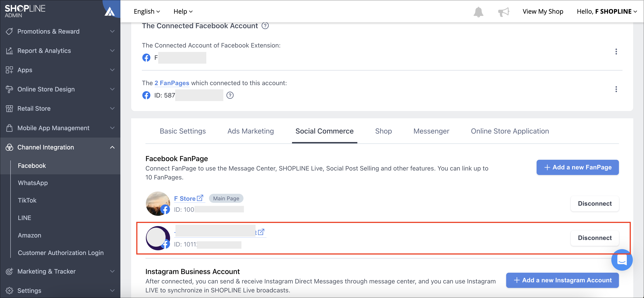The image size is (644, 298).
Task: Click Facebook icon beside ID 587
Action: 146,95
